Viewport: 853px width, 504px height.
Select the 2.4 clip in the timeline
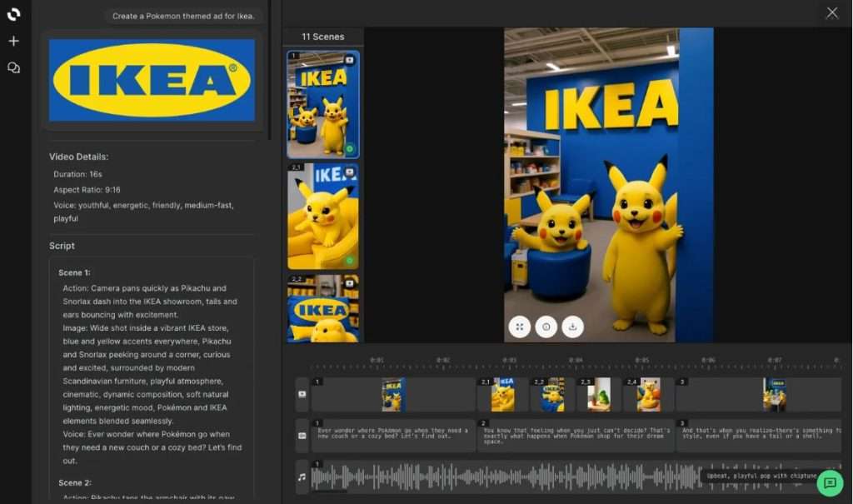click(x=650, y=395)
